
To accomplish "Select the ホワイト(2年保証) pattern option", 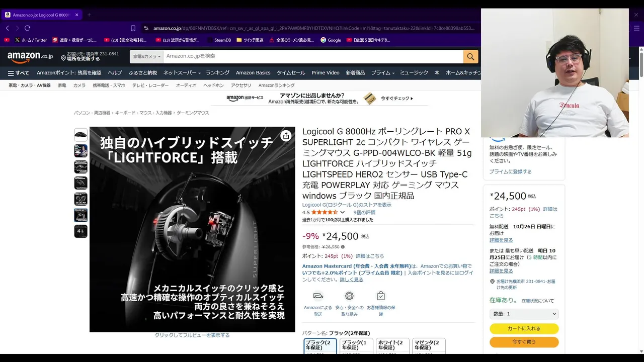I will (392, 346).
